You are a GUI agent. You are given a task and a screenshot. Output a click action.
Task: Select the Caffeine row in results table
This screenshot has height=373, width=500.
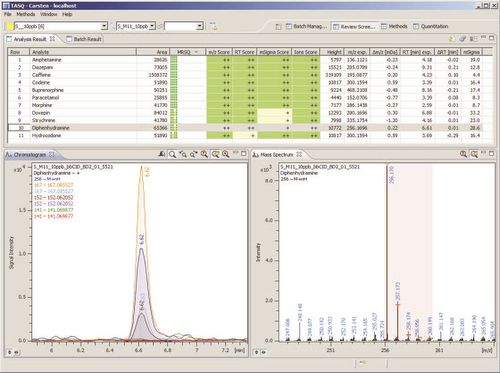245,75
